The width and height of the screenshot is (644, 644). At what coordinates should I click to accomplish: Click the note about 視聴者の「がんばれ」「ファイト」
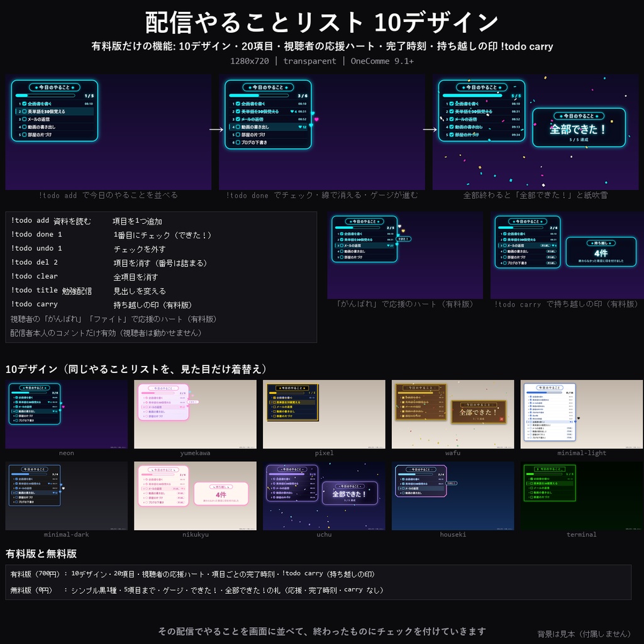pos(113,319)
